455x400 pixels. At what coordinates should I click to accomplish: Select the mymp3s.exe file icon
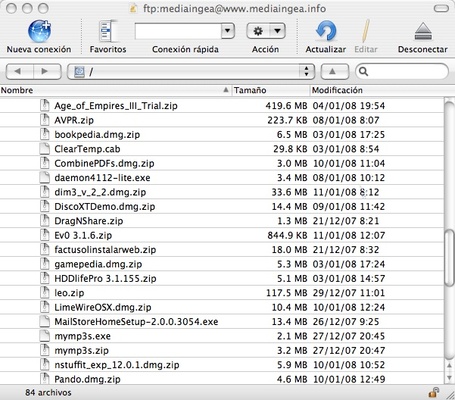(45, 336)
